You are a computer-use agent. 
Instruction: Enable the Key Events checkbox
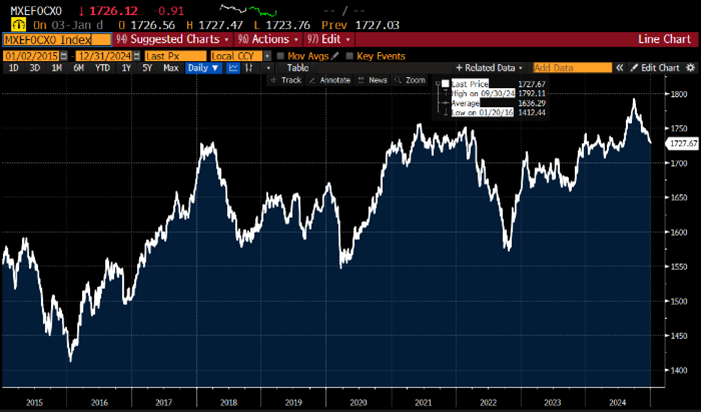click(x=349, y=55)
